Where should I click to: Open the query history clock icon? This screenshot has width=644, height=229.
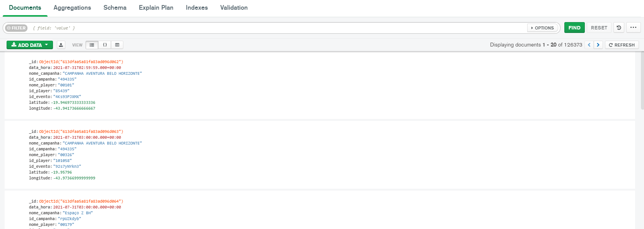(x=619, y=28)
